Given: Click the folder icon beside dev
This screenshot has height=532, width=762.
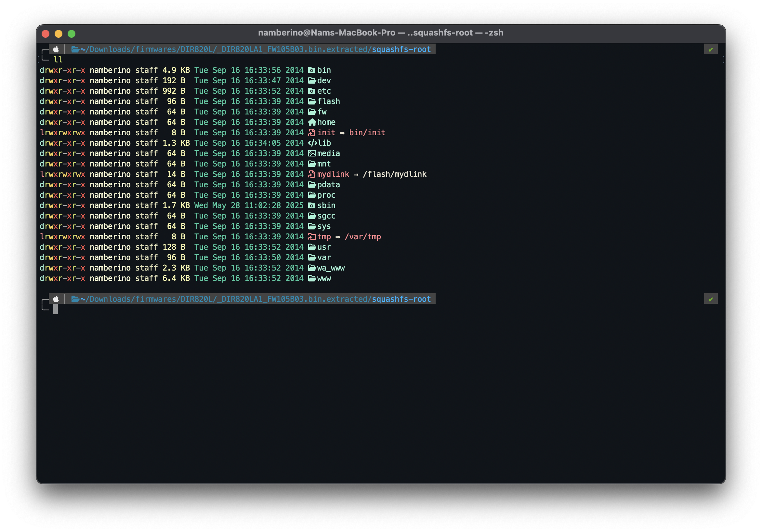Looking at the screenshot, I should coord(312,81).
